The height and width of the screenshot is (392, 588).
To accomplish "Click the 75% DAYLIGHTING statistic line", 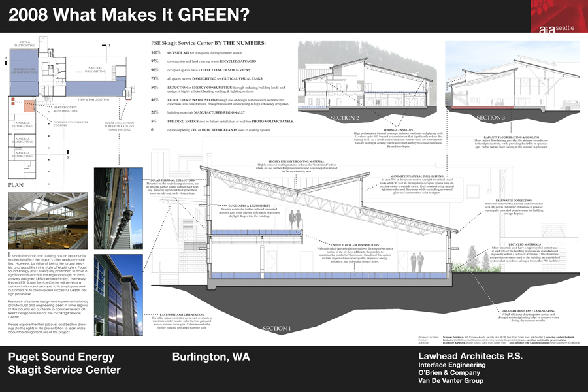I will [x=206, y=79].
